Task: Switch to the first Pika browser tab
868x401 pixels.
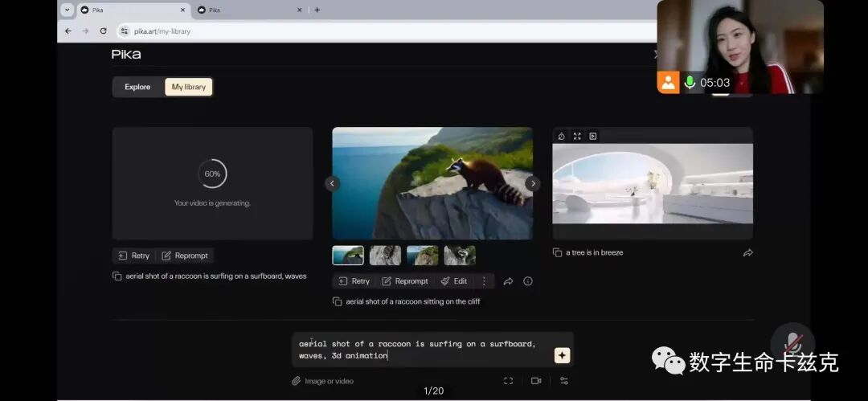Action: pos(133,10)
